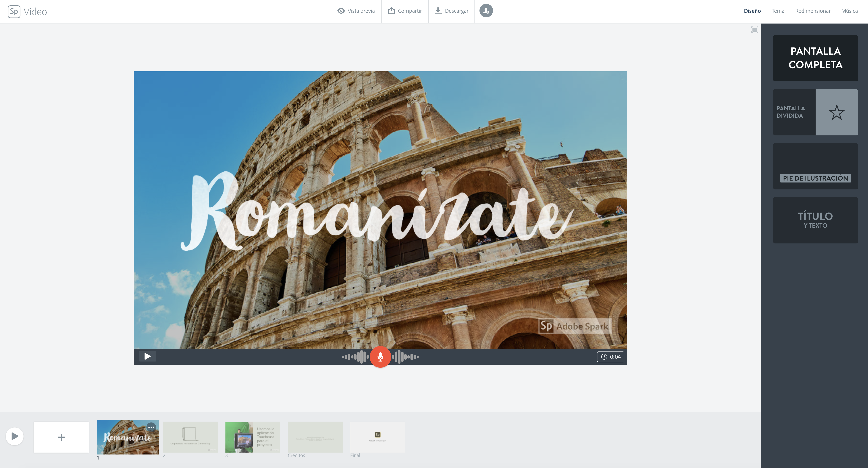The image size is (868, 468).
Task: Select the Pie de Ilustración layout
Action: (815, 166)
